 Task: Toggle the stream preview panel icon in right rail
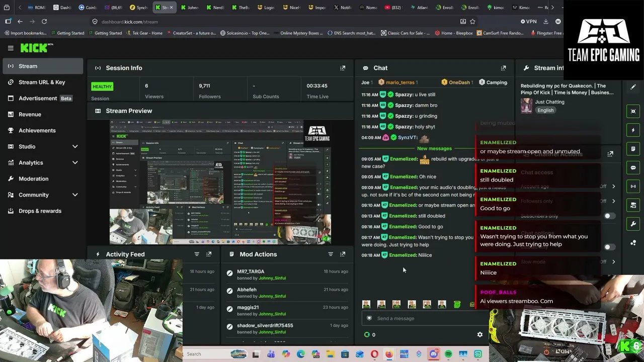coord(633,111)
